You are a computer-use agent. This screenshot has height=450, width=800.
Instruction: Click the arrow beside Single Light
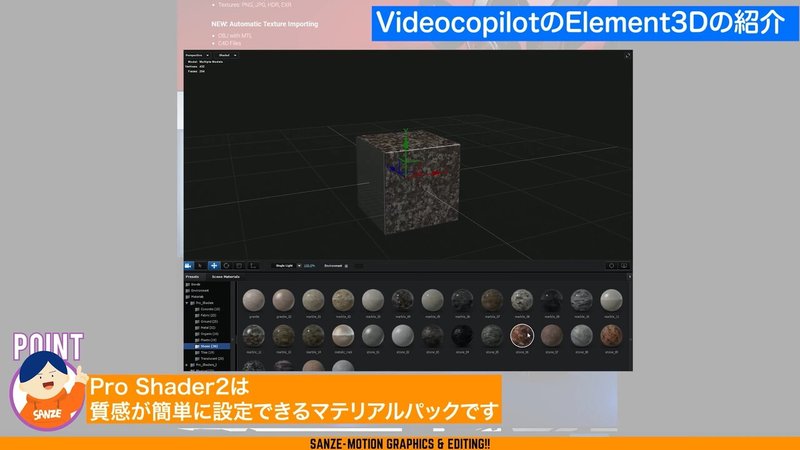point(299,266)
